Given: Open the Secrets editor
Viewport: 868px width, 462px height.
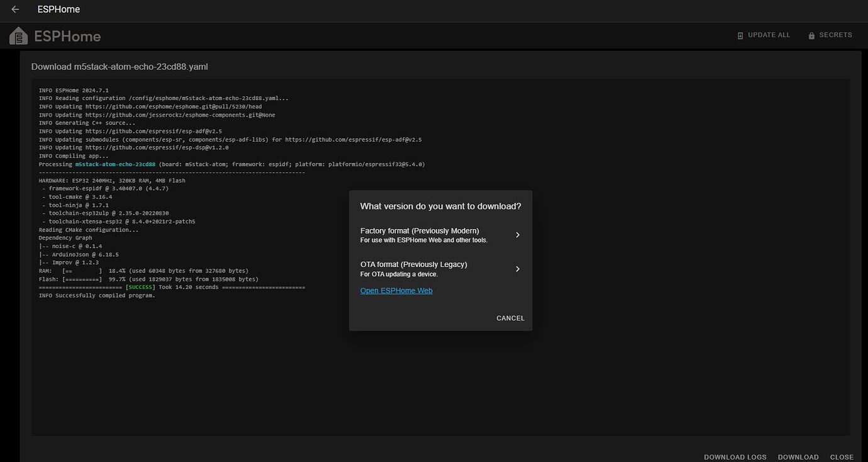Looking at the screenshot, I should tap(830, 35).
